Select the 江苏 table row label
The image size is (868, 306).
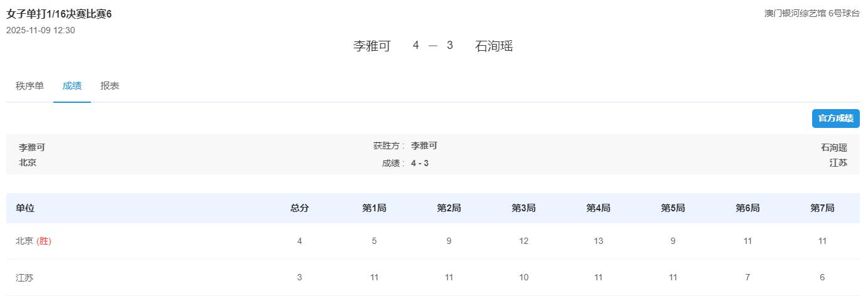point(24,277)
